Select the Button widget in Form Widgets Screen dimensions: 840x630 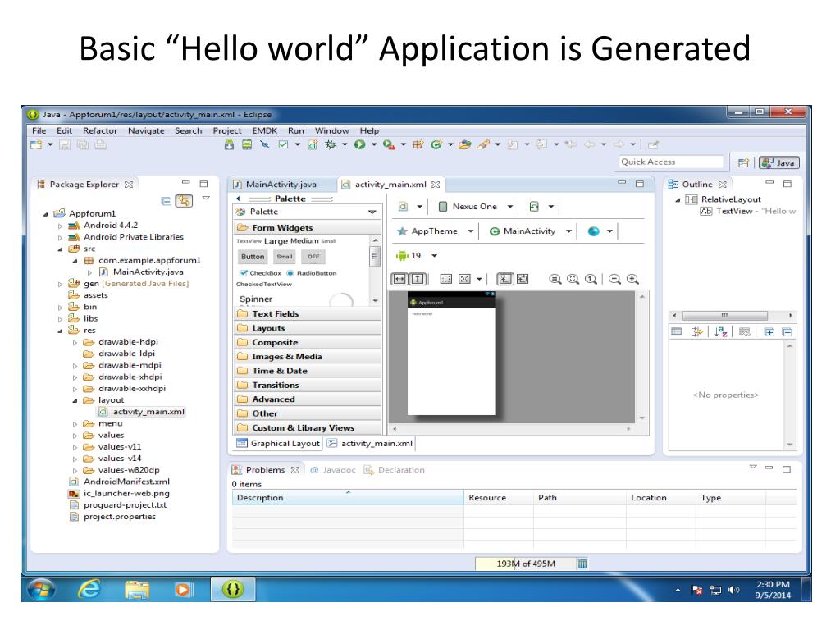253,257
